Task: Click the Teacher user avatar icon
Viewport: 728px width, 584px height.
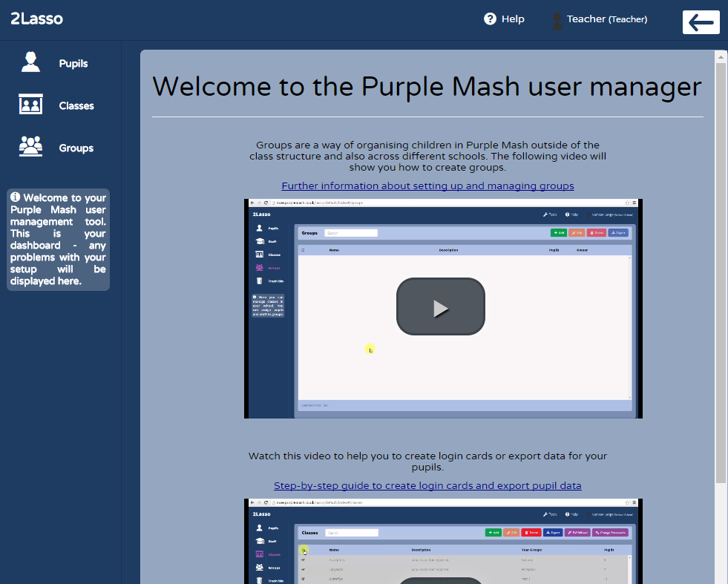Action: pos(557,21)
